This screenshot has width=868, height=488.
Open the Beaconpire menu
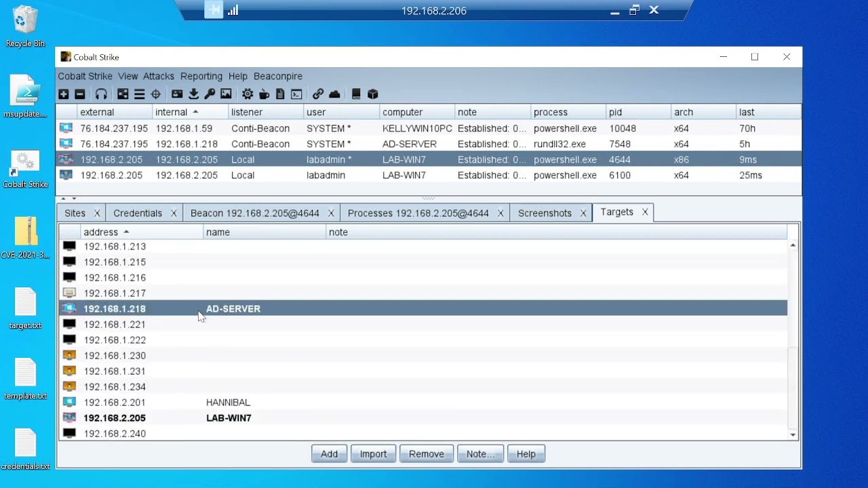tap(278, 76)
